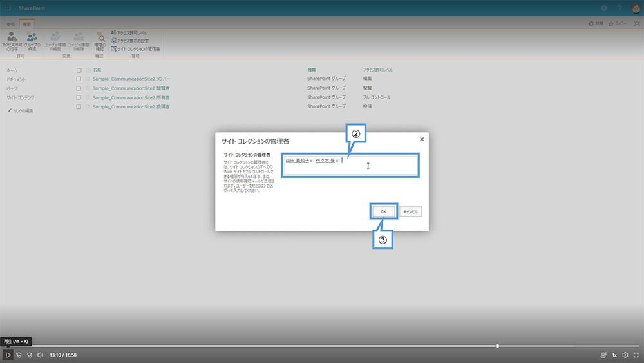Image resolution: width=644 pixels, height=363 pixels.
Task: Close the サイト コレクションの管理者 dialog
Action: pos(422,139)
